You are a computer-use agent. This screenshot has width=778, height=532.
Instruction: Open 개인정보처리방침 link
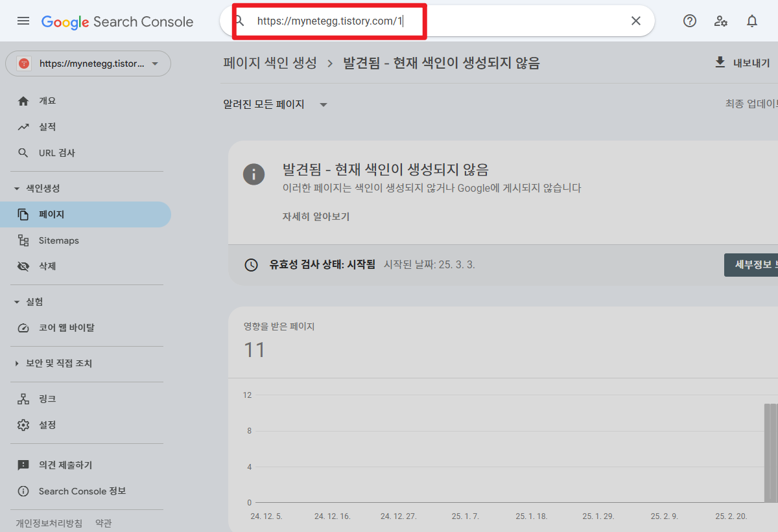click(x=49, y=523)
